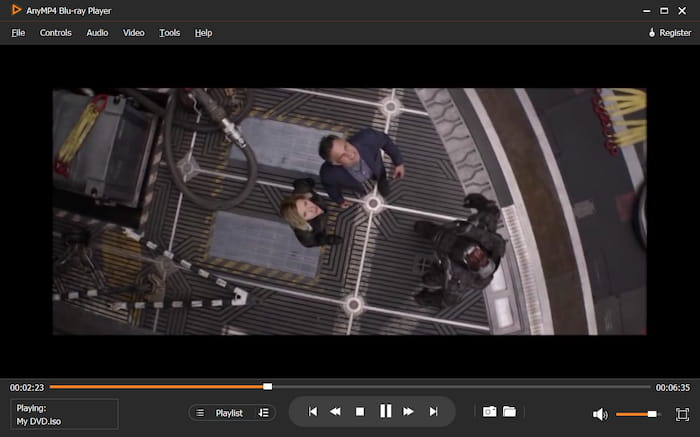Change playlist play order
The width and height of the screenshot is (700, 437).
[263, 413]
